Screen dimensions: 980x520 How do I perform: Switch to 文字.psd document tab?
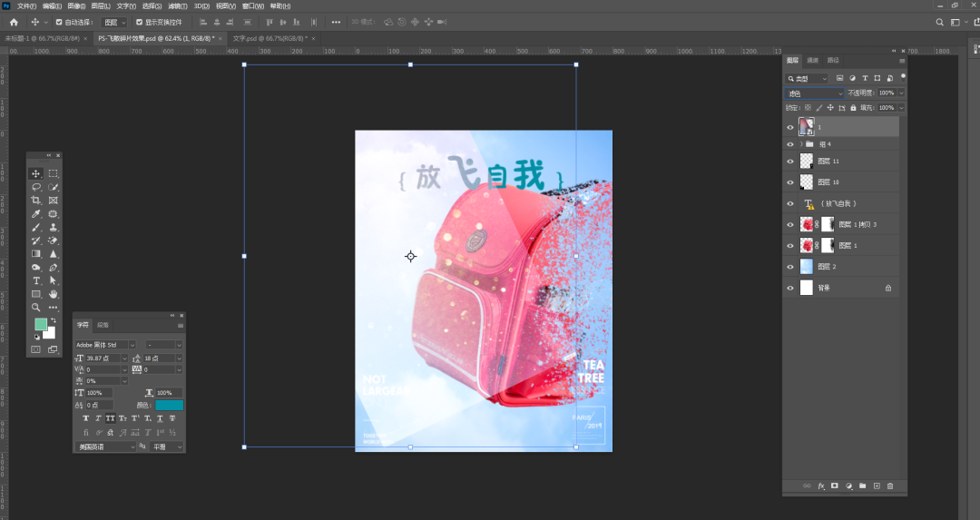tap(270, 38)
